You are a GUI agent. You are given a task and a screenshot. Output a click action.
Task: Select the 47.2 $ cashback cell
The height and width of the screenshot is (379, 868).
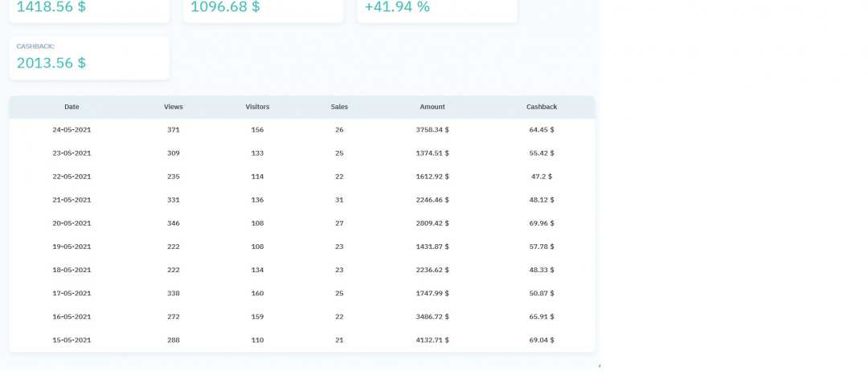tap(541, 177)
